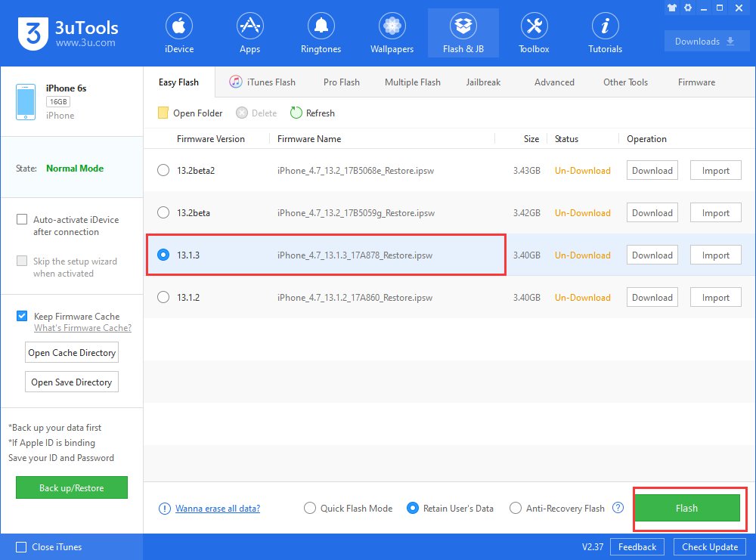Open the Downloads manager

pyautogui.click(x=706, y=42)
